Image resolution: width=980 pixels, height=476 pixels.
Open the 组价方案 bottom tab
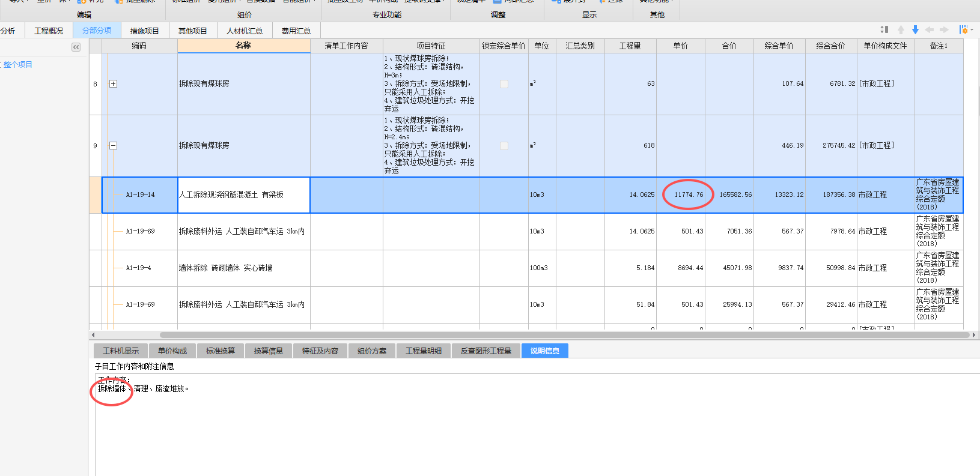(372, 351)
